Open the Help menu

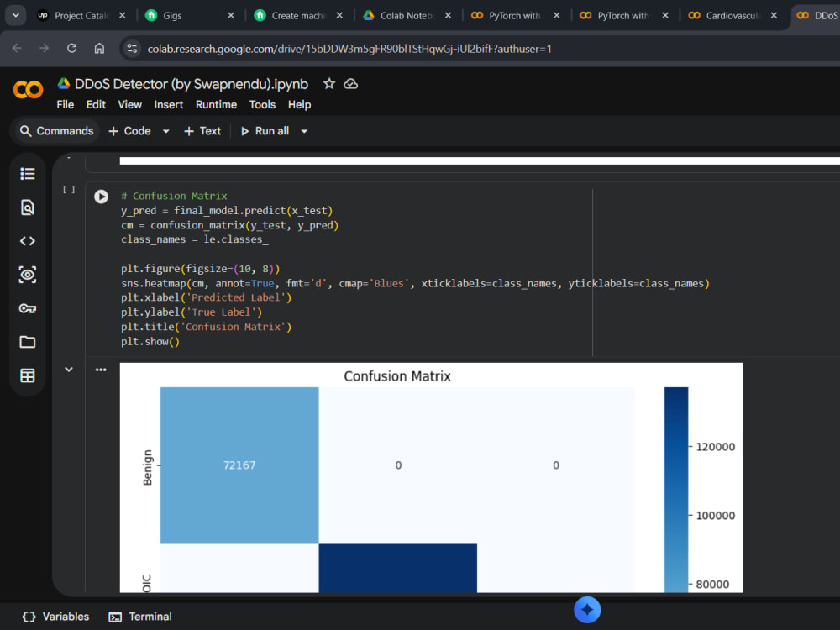[300, 104]
